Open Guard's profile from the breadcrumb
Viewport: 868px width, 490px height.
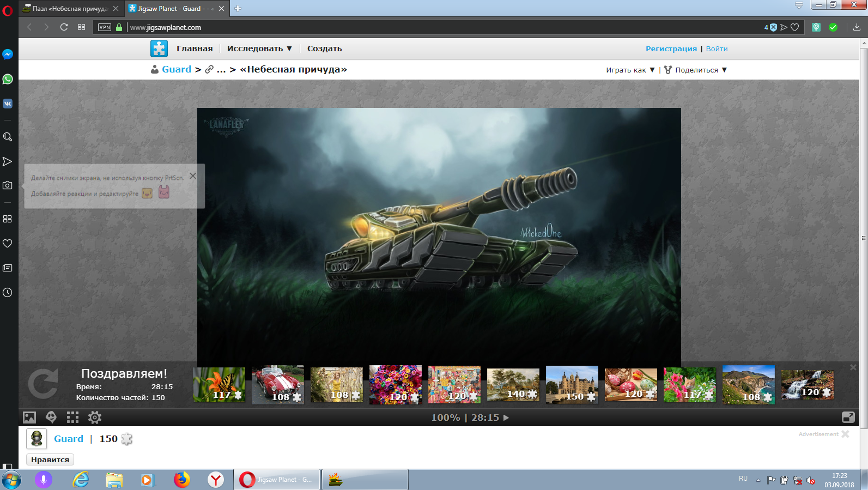[177, 69]
